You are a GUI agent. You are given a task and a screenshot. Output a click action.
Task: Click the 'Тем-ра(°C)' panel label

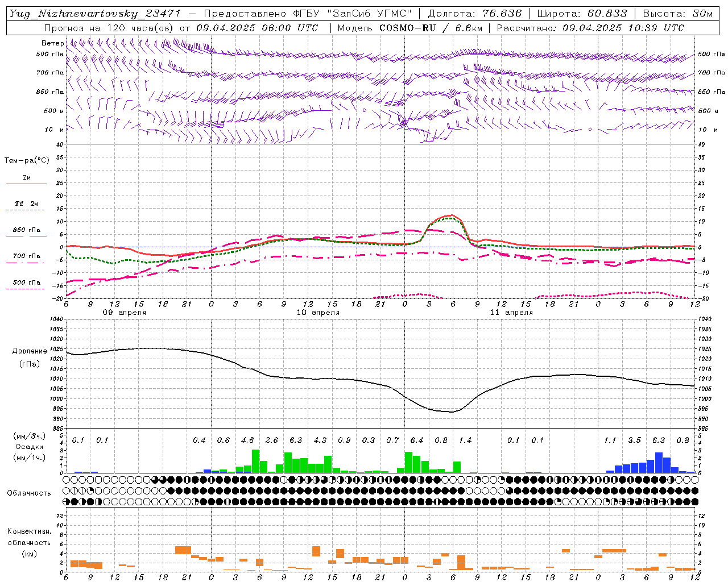pyautogui.click(x=27, y=161)
